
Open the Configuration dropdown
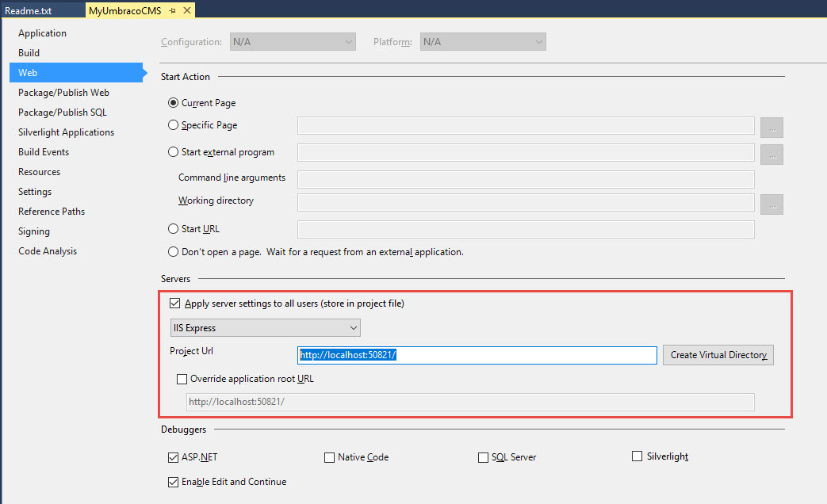point(292,42)
